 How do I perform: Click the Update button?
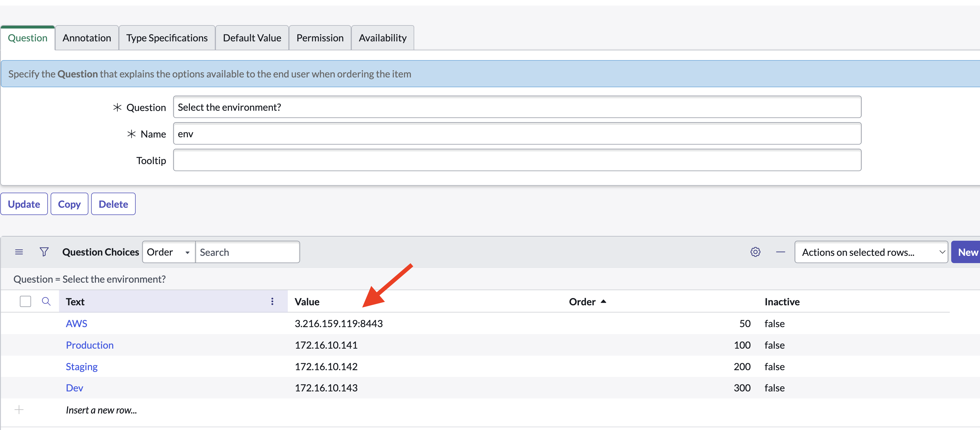tap(24, 204)
